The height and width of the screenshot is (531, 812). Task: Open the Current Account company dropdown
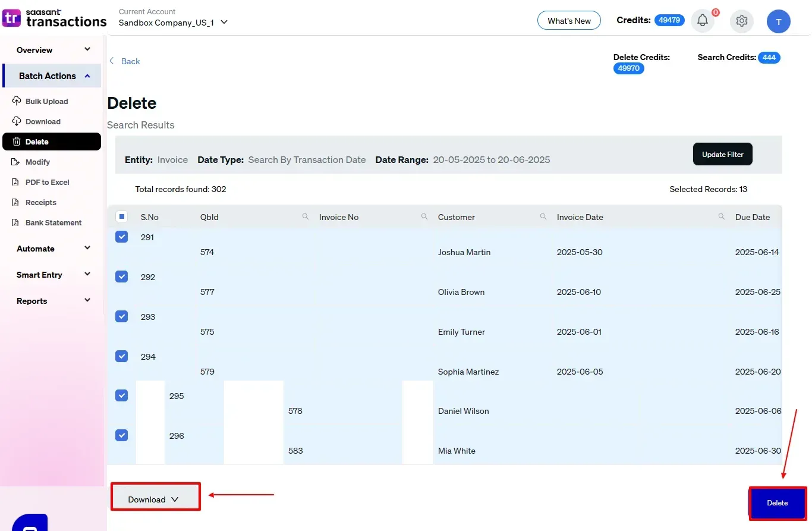click(173, 23)
